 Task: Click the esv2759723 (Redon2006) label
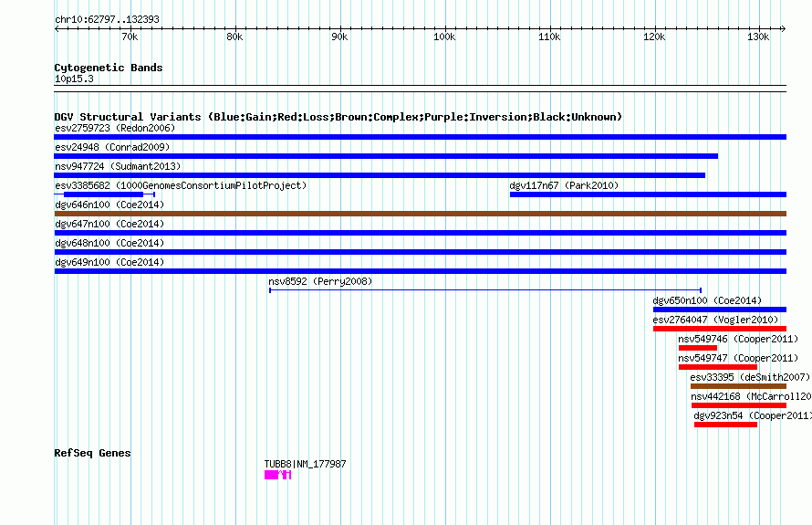(115, 128)
